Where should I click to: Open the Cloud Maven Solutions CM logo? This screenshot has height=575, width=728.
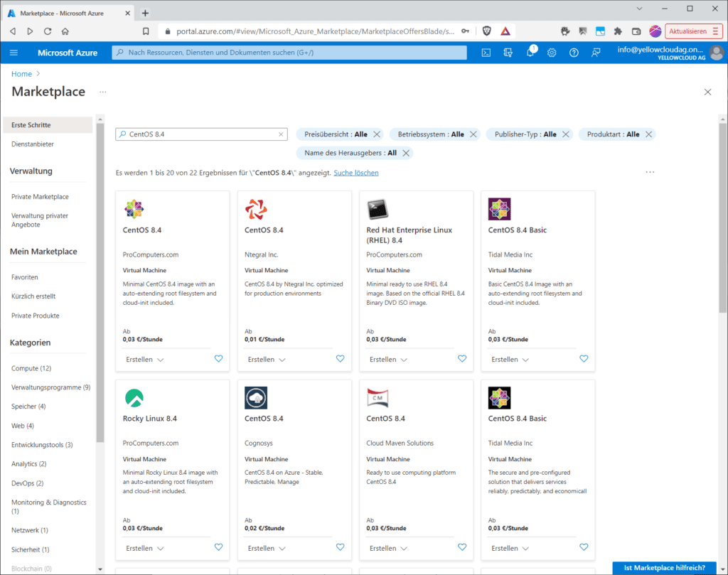[378, 398]
